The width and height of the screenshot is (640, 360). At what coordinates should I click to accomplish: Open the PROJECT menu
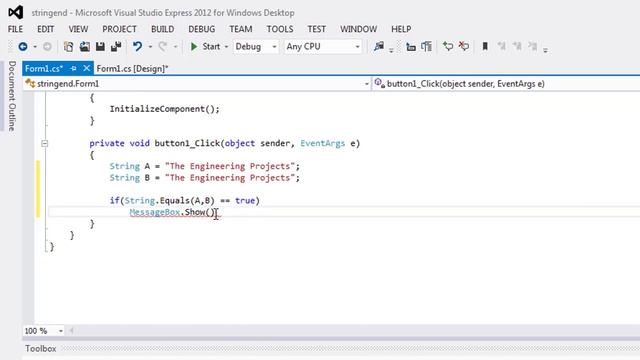click(119, 29)
